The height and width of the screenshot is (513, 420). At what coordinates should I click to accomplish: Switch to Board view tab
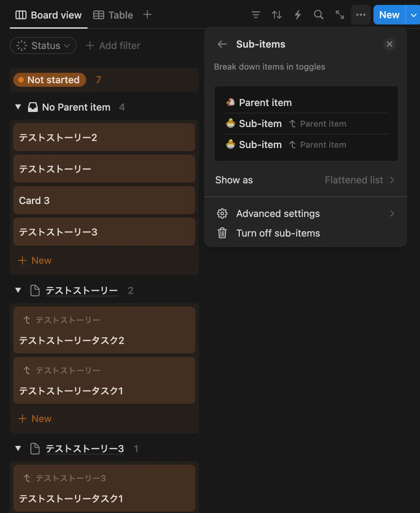[x=49, y=15]
